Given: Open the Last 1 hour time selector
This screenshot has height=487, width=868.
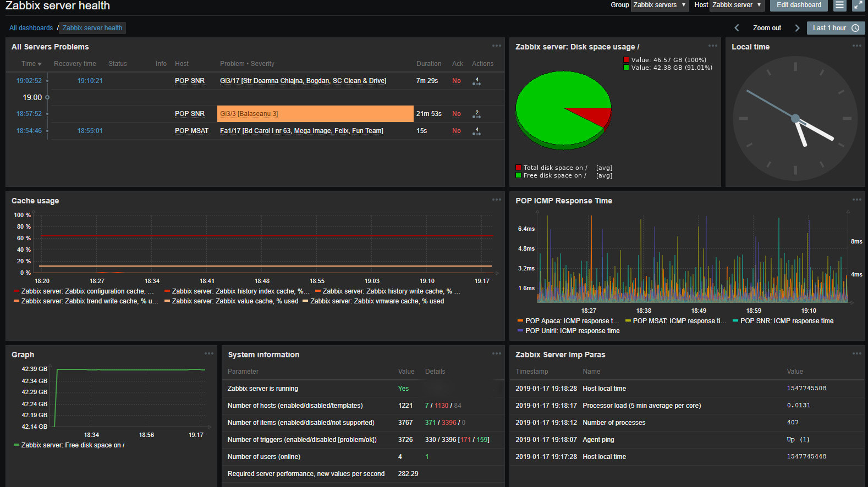Looking at the screenshot, I should [x=835, y=28].
